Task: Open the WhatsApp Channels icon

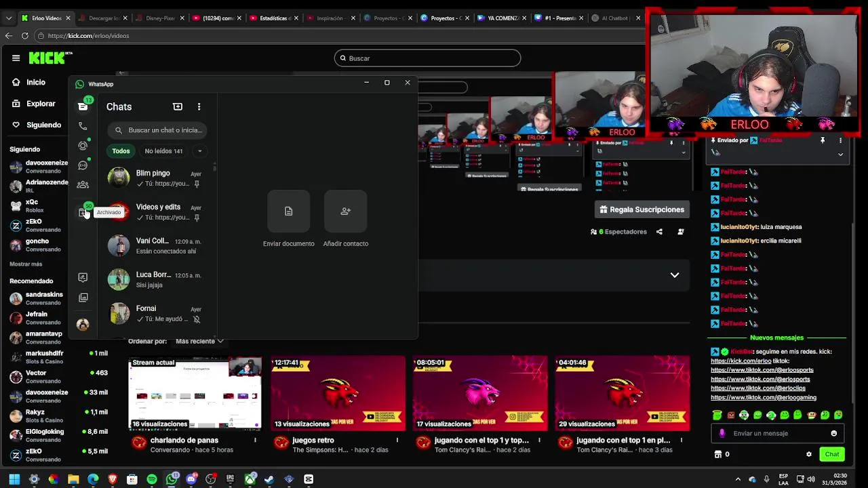Action: pos(83,165)
